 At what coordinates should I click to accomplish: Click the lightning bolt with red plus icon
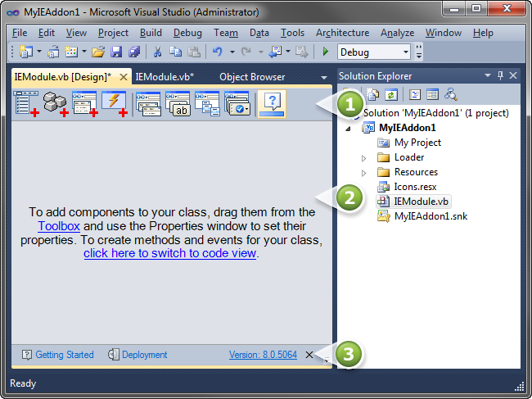click(115, 104)
